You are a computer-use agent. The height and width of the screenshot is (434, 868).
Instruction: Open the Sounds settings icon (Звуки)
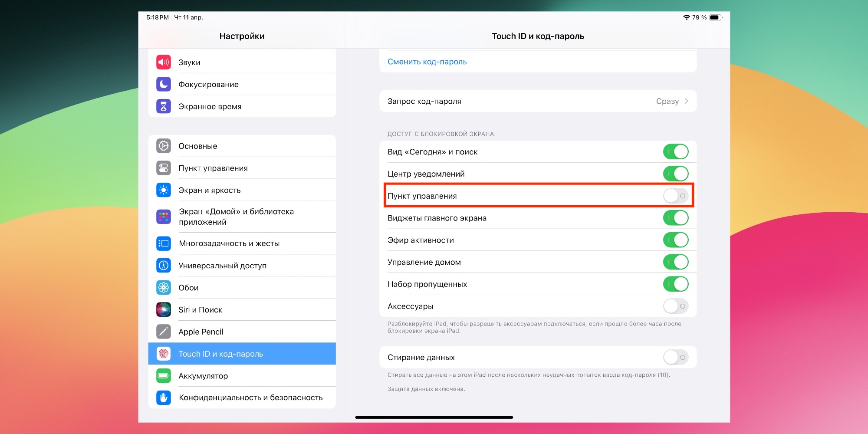tap(164, 62)
